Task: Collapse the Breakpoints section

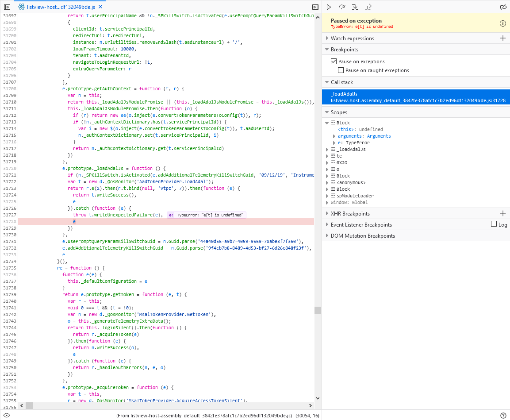Action: (327, 49)
